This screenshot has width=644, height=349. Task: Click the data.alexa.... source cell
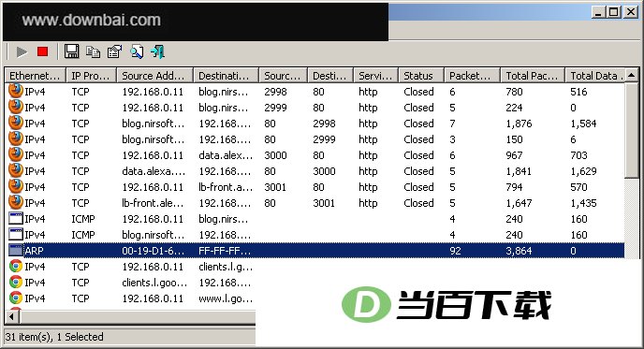pyautogui.click(x=154, y=171)
